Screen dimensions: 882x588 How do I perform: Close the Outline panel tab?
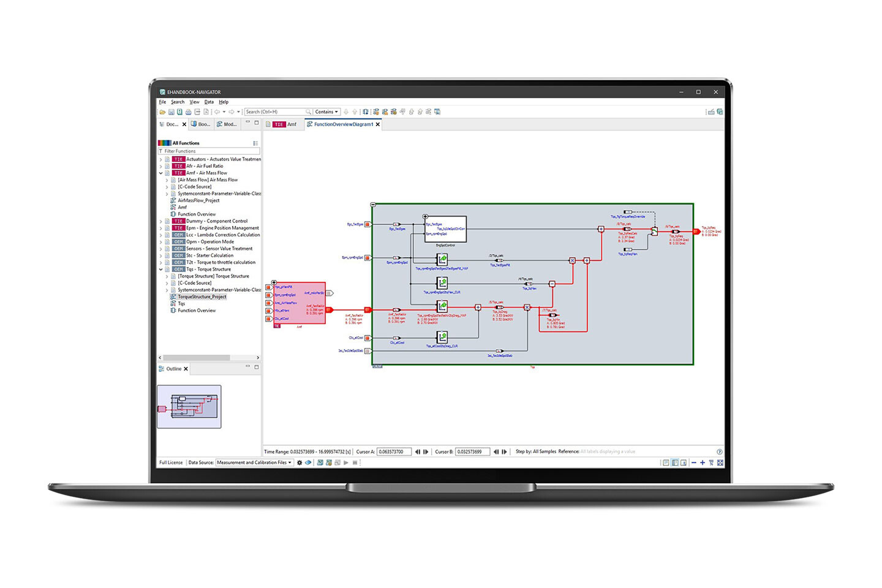[186, 369]
